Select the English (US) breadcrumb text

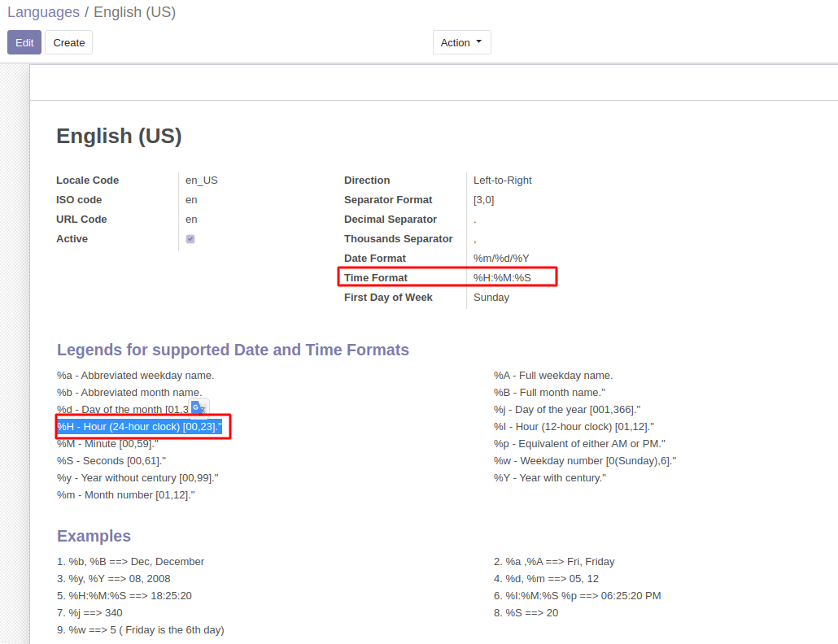pos(135,12)
